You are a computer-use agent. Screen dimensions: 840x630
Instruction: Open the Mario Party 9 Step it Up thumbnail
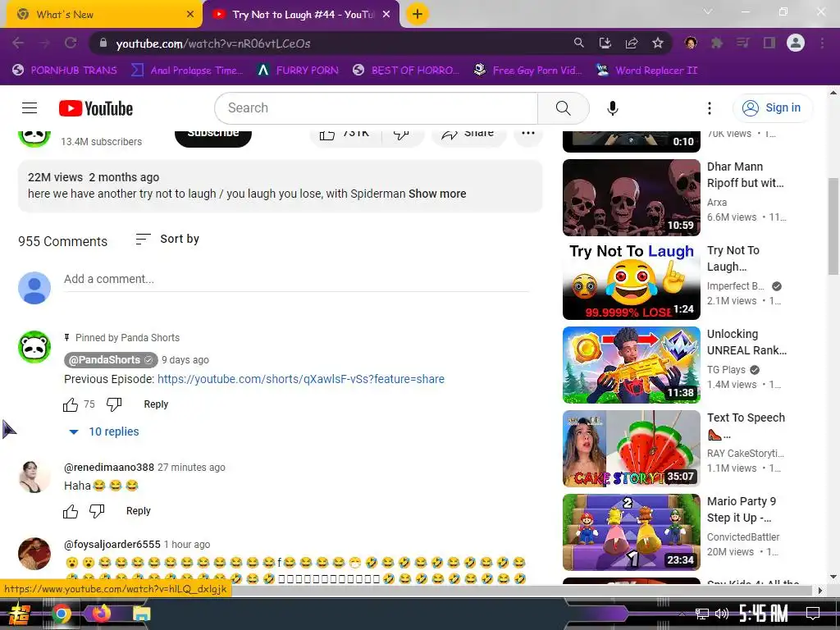[631, 532]
